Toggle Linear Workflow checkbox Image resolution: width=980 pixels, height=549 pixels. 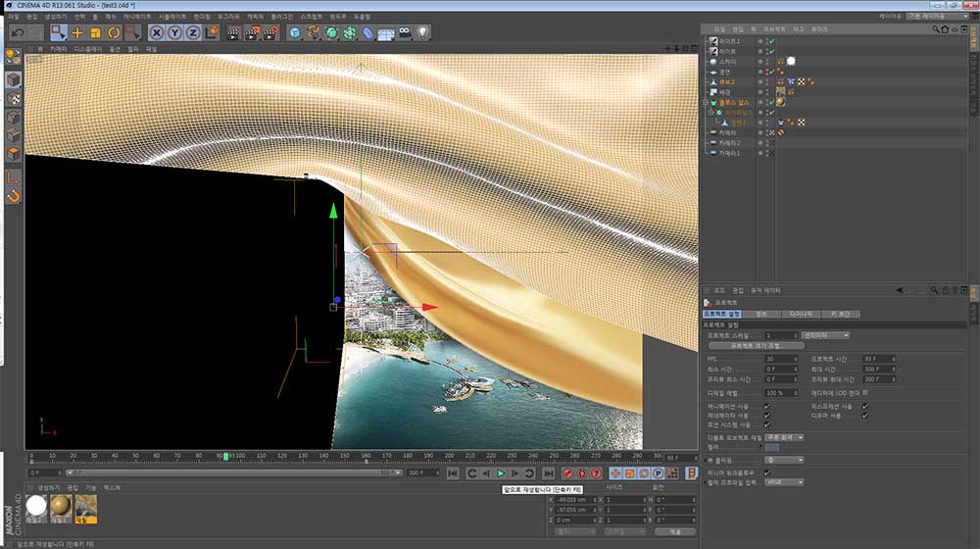click(x=767, y=473)
